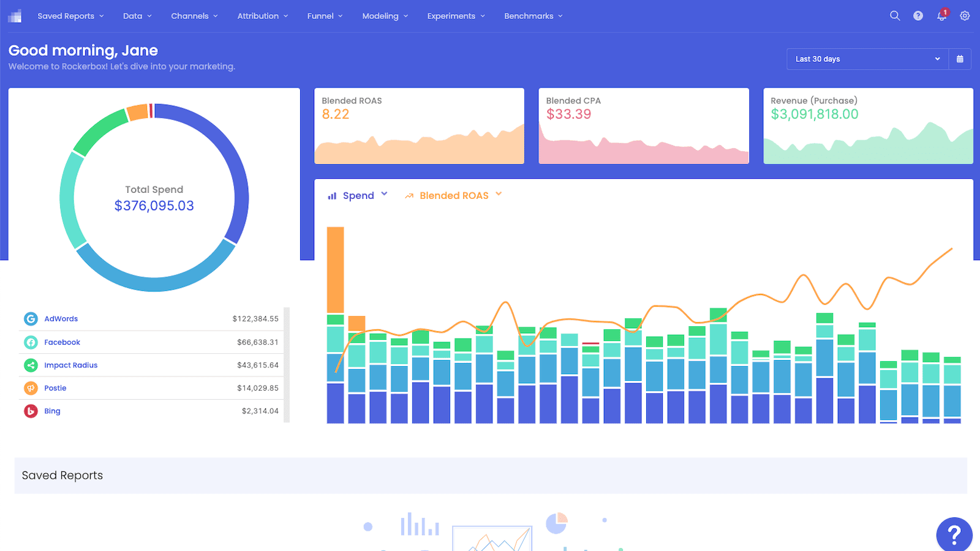Click the Facebook channel icon
Image resolution: width=980 pixels, height=551 pixels.
31,342
